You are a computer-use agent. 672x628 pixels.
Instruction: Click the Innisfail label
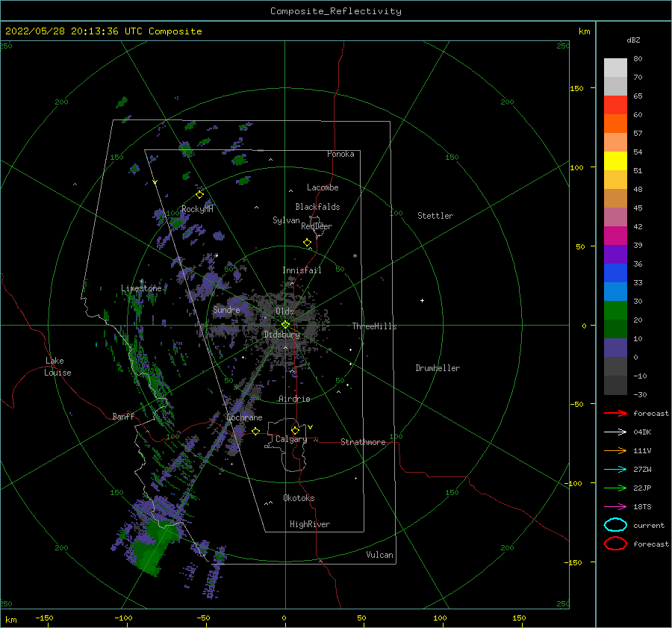[x=302, y=270]
